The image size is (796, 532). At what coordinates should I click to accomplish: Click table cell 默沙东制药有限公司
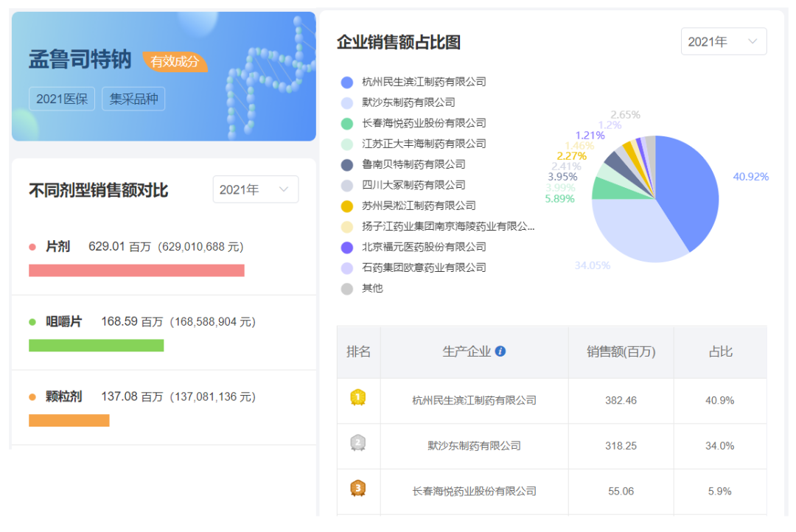pyautogui.click(x=474, y=446)
